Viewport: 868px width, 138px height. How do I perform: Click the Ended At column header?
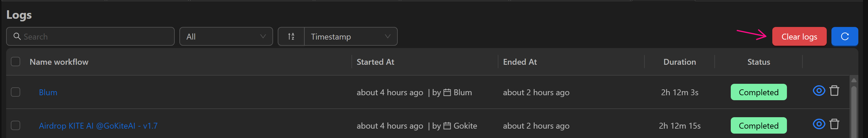tap(519, 62)
